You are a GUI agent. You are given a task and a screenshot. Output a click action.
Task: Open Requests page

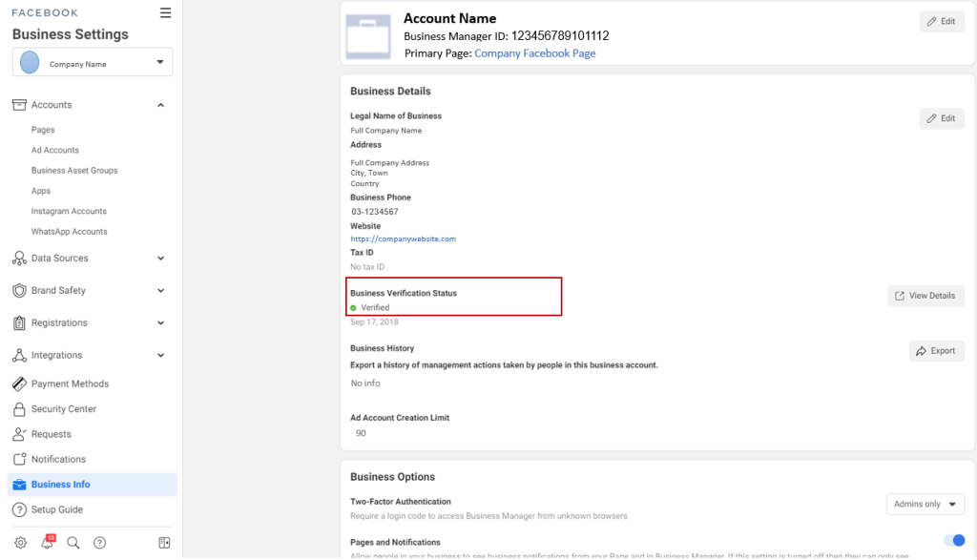[52, 434]
